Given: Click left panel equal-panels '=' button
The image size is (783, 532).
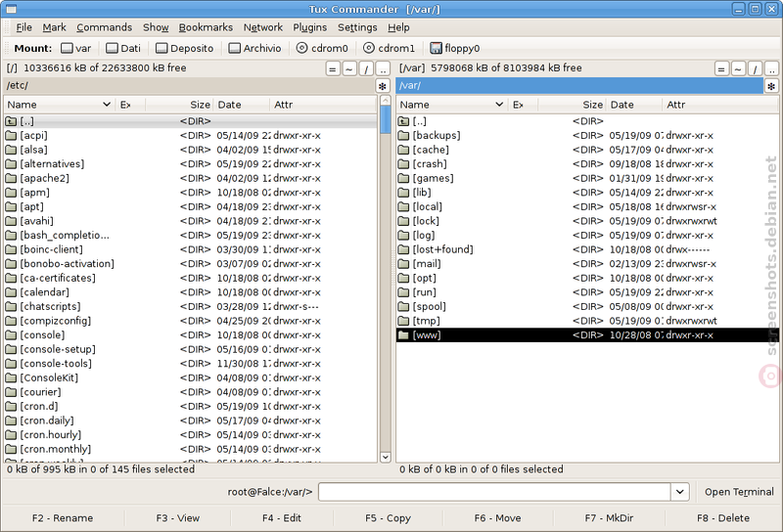Looking at the screenshot, I should coord(333,68).
